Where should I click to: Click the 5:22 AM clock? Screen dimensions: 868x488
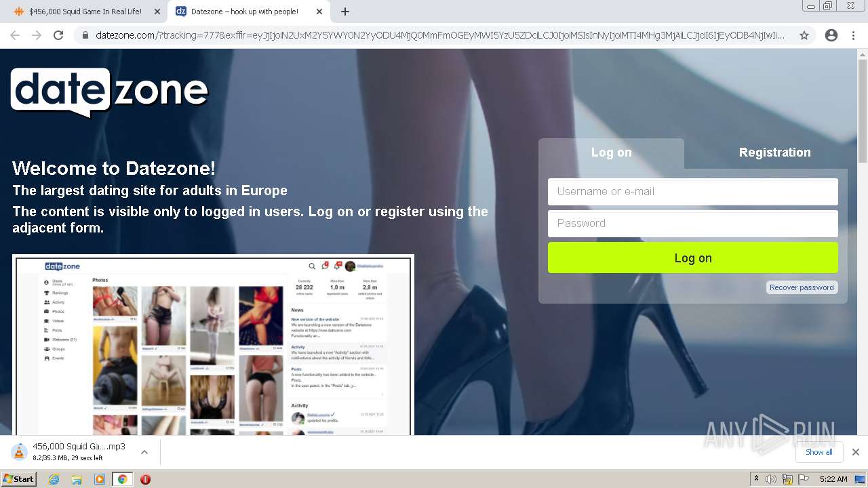click(x=833, y=479)
